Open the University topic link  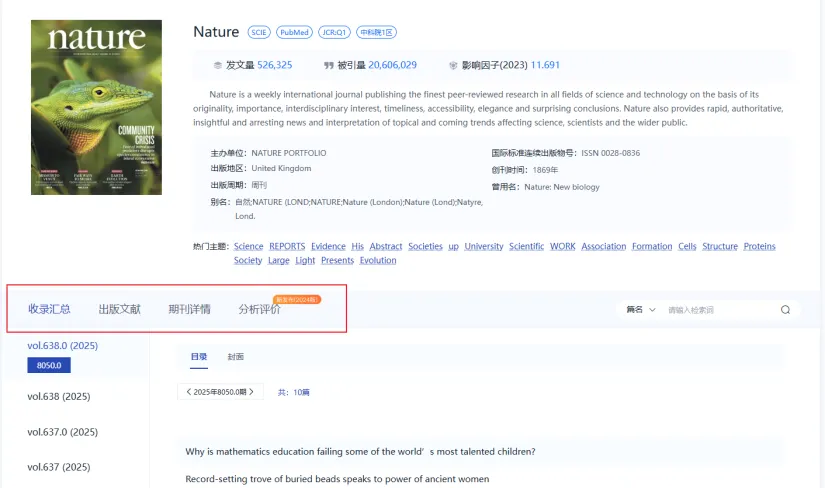(484, 246)
